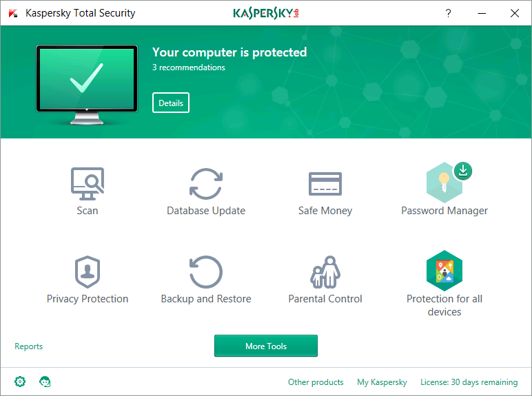Image resolution: width=532 pixels, height=396 pixels.
Task: Click the More Tools button
Action: point(265,346)
